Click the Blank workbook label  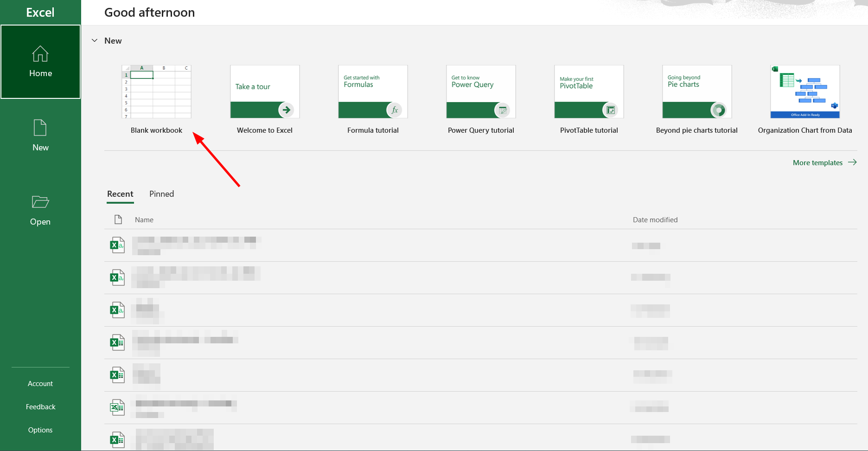click(156, 130)
